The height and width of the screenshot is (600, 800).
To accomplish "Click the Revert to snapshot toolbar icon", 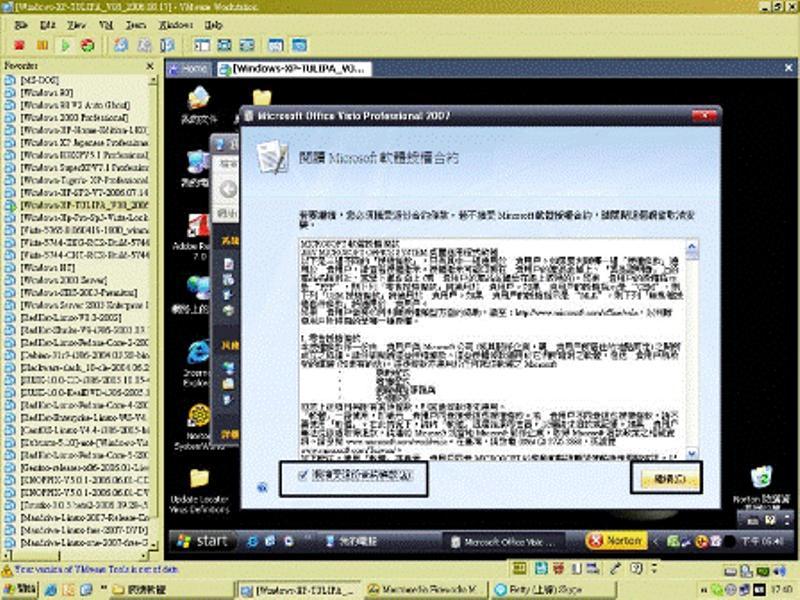I will tap(144, 45).
